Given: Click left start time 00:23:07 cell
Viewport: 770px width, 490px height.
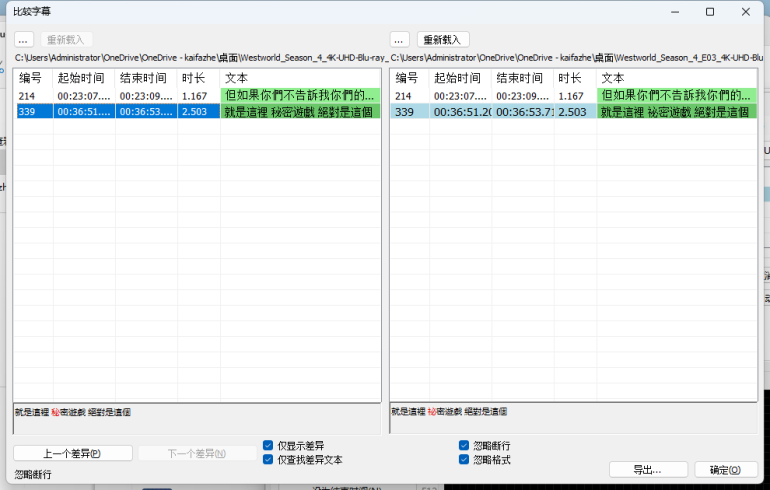Looking at the screenshot, I should point(84,96).
